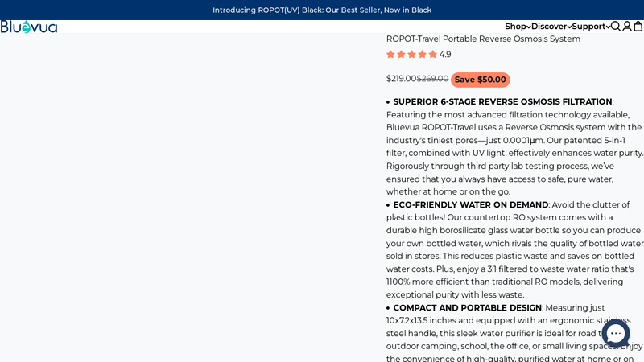644x362 pixels.
Task: Click the Save $50.00 badge
Action: [x=481, y=80]
